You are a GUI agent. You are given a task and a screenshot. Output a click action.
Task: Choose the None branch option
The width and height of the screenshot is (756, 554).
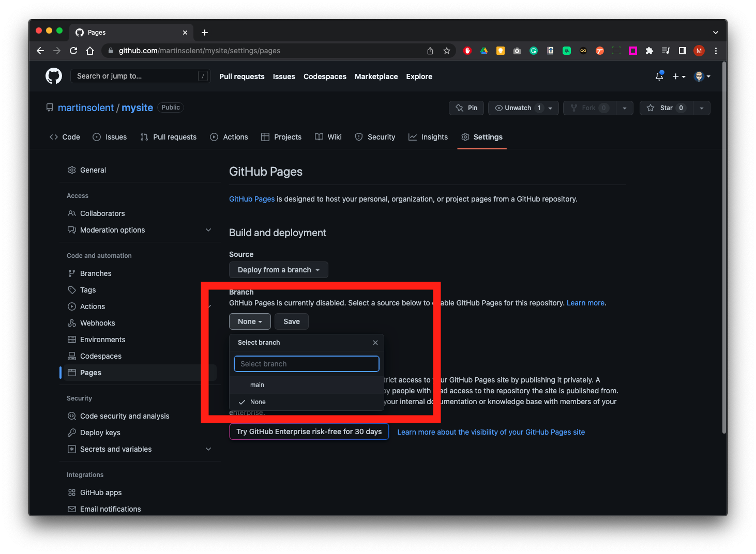(258, 402)
